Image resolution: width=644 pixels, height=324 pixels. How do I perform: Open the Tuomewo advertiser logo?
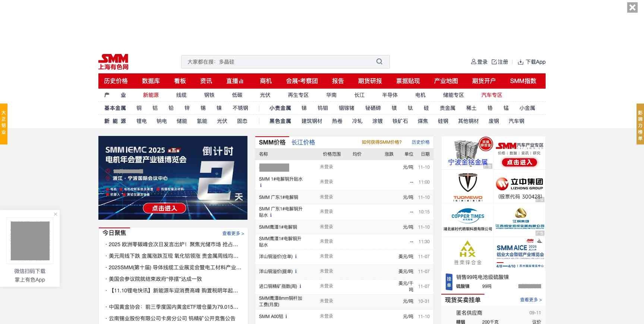[467, 187]
